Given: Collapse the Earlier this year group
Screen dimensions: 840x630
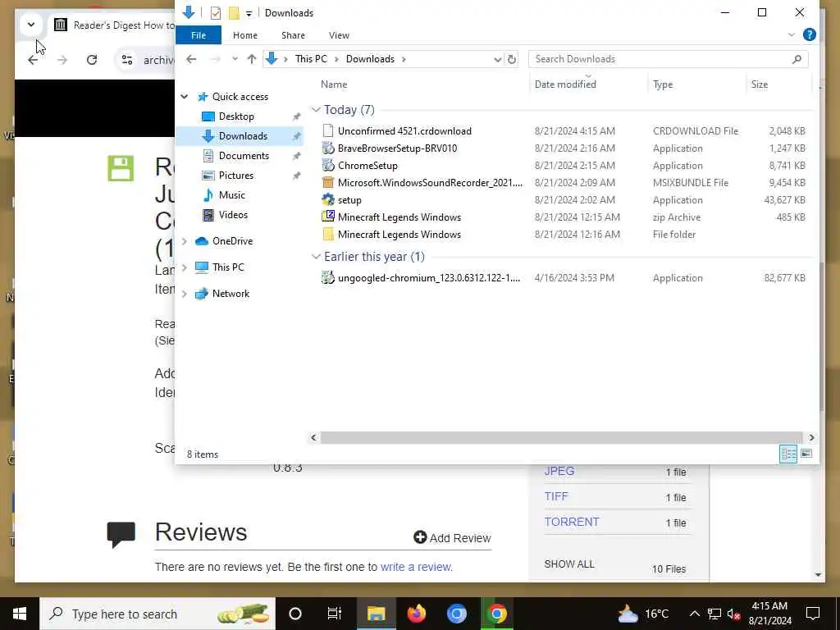Looking at the screenshot, I should point(316,257).
